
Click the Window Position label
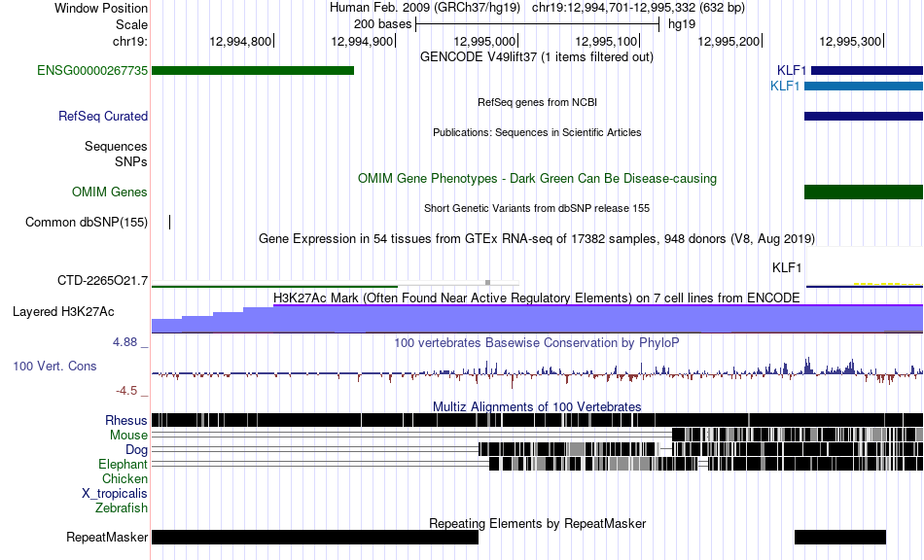click(101, 8)
